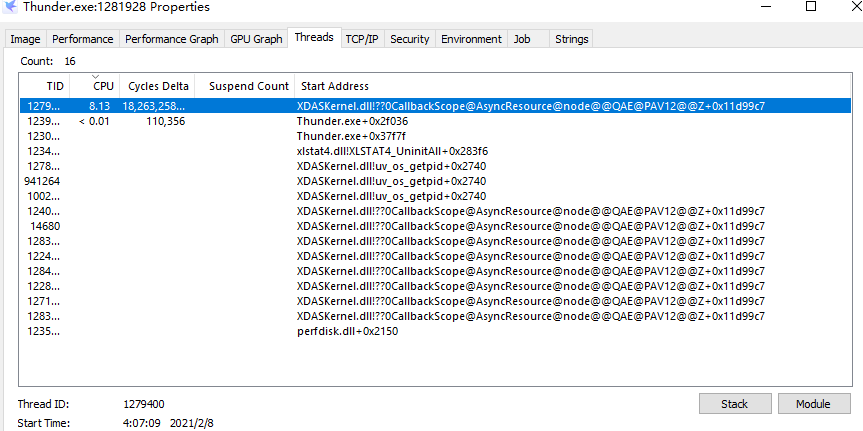The height and width of the screenshot is (431, 863).
Task: Switch to the GPU Graph tab
Action: pyautogui.click(x=256, y=39)
